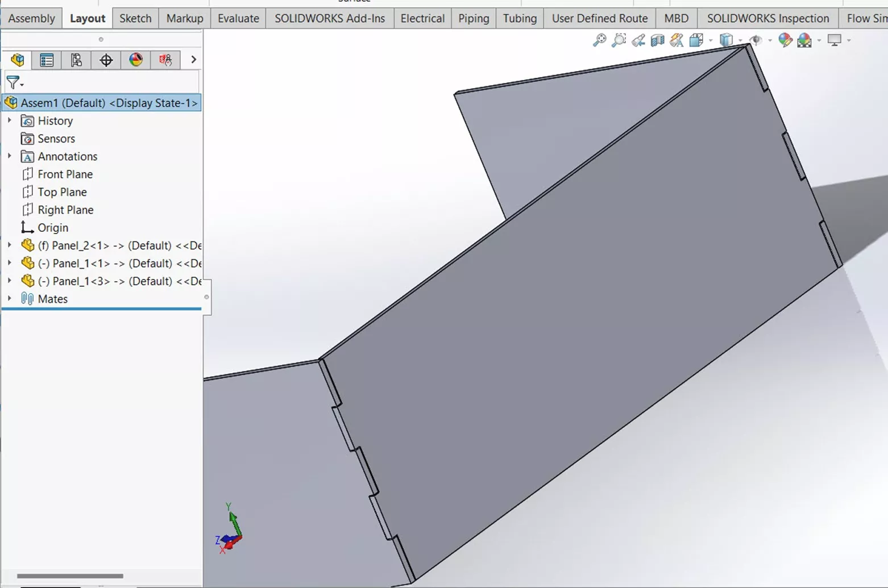Screen dimensions: 888x588
Task: Click the Previous View icon
Action: point(638,40)
